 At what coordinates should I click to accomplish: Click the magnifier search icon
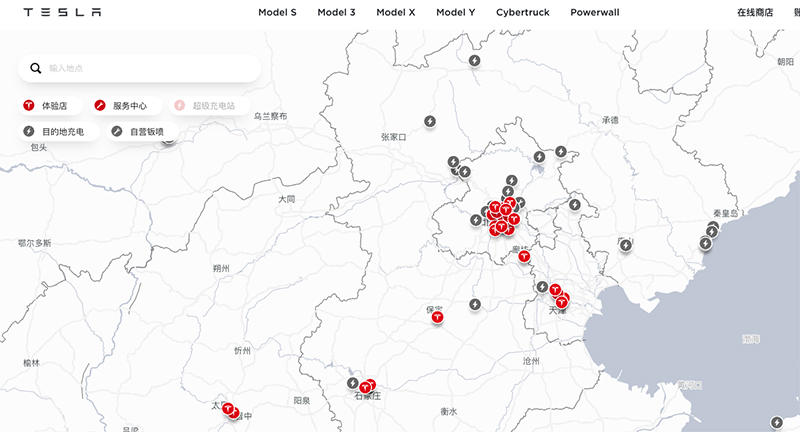coord(36,69)
